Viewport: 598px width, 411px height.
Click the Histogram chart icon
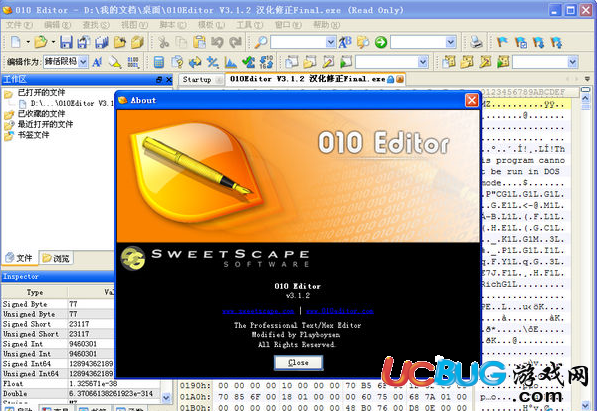tap(231, 62)
